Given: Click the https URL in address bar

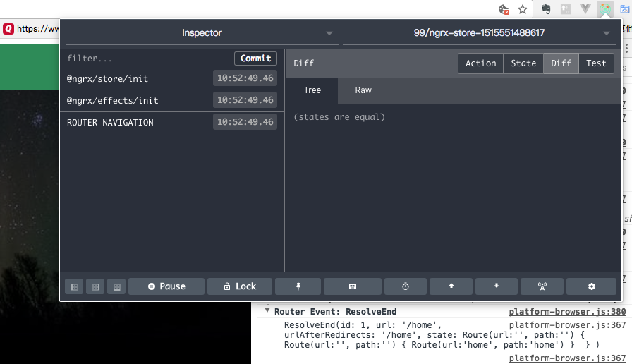Looking at the screenshot, I should point(38,29).
